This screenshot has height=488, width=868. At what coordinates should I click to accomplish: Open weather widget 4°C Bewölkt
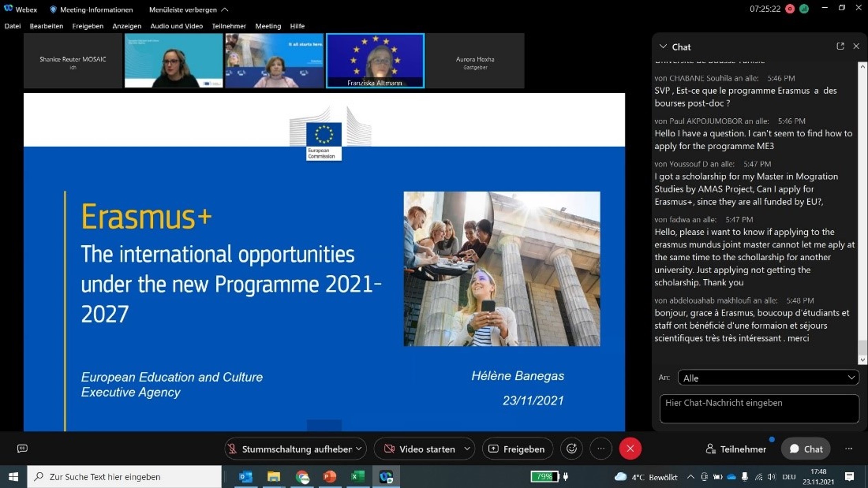click(x=646, y=477)
